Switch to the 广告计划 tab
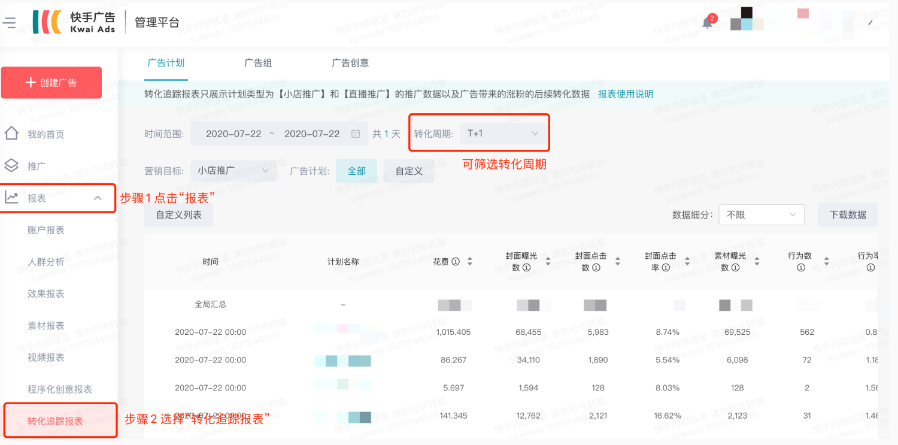898x445 pixels. point(166,63)
